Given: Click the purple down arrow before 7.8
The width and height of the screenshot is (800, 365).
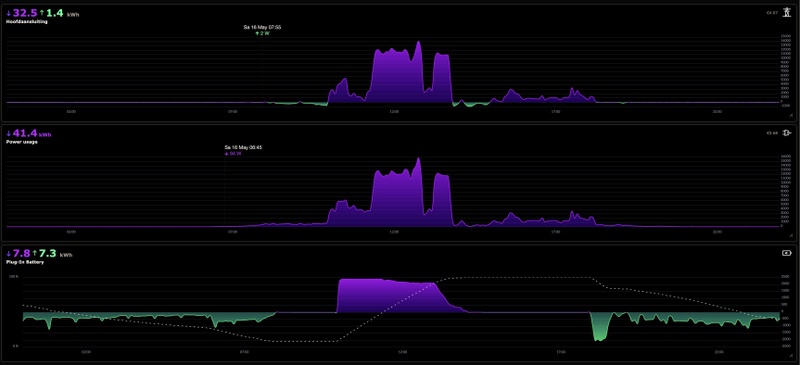Looking at the screenshot, I should (x=9, y=254).
